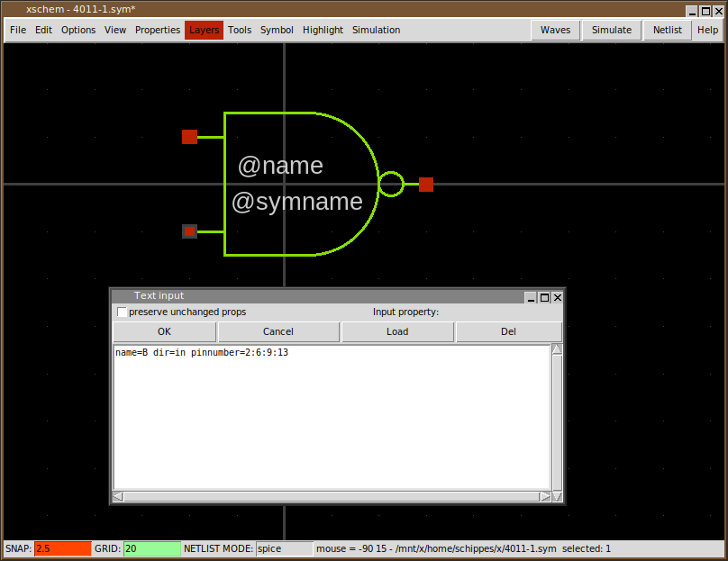Click the upper-left red input pin square
Image resolution: width=728 pixels, height=561 pixels.
pos(189,137)
